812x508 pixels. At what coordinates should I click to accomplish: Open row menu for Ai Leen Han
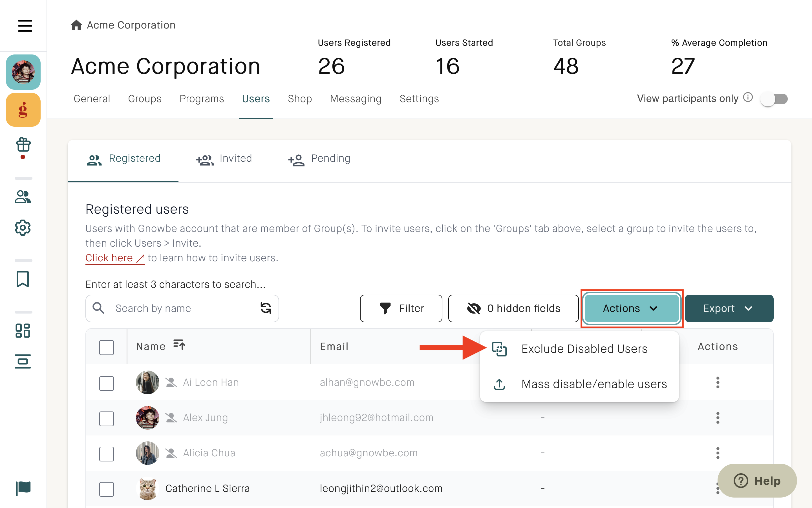718,382
